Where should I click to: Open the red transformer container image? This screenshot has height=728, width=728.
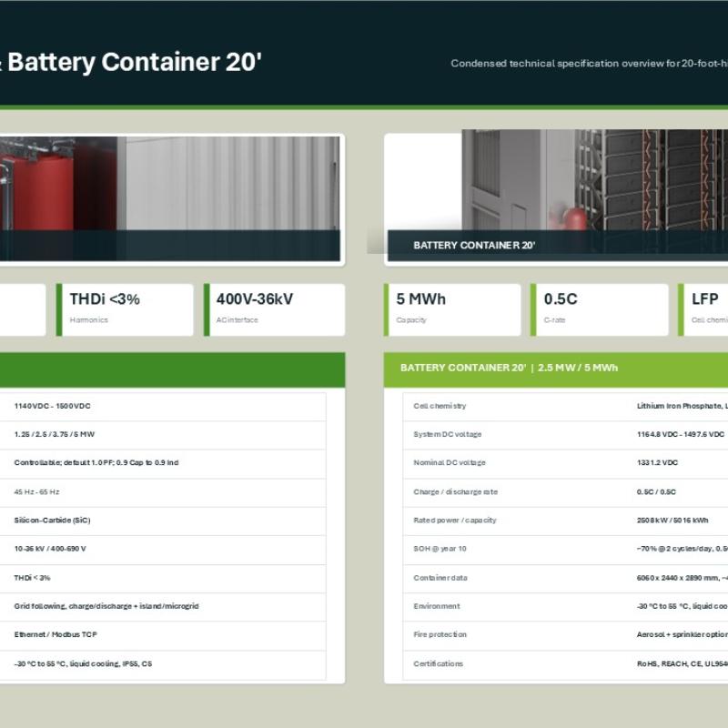(x=170, y=198)
